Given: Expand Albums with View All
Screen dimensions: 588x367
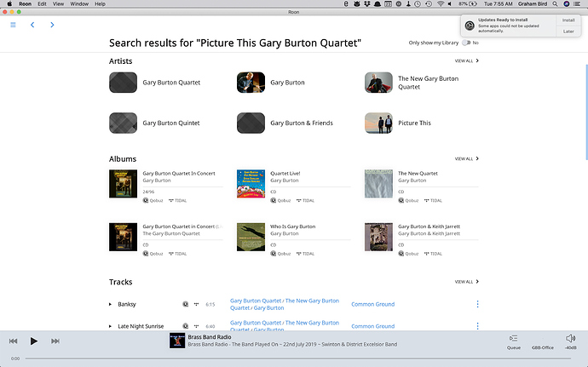Looking at the screenshot, I should point(466,158).
